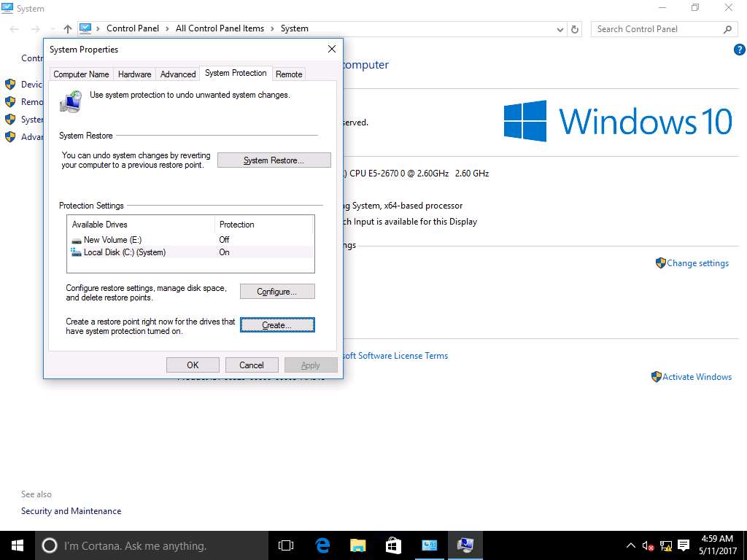Go to the Remote tab

[289, 74]
